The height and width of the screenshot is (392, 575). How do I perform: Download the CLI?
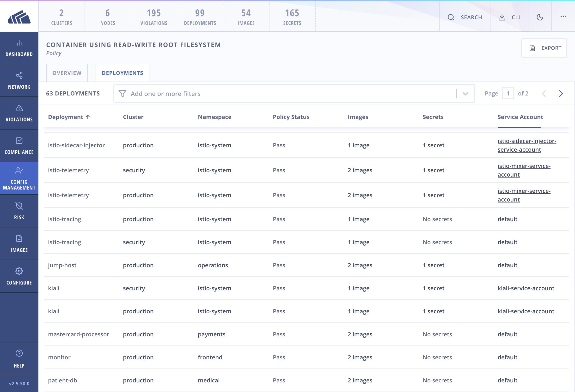pos(509,17)
